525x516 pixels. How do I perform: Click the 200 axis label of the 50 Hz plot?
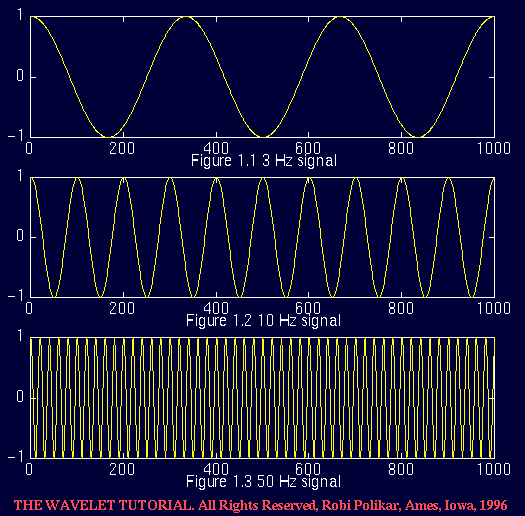coord(122,469)
